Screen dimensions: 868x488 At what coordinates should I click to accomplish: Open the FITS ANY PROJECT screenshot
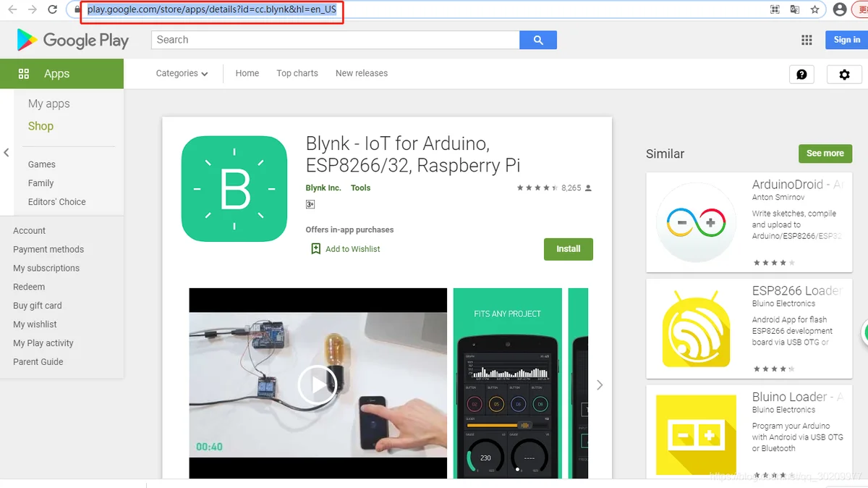coord(508,383)
